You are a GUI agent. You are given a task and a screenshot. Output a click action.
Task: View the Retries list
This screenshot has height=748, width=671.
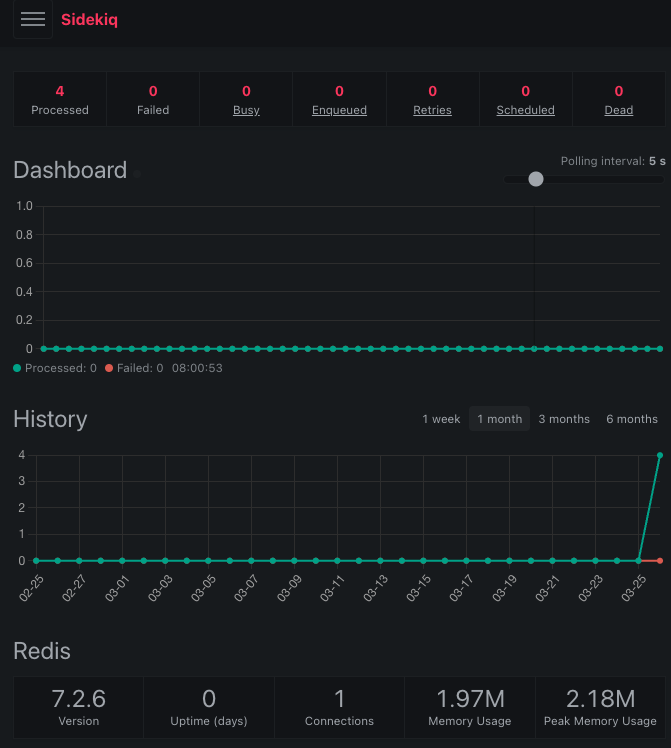pyautogui.click(x=432, y=110)
